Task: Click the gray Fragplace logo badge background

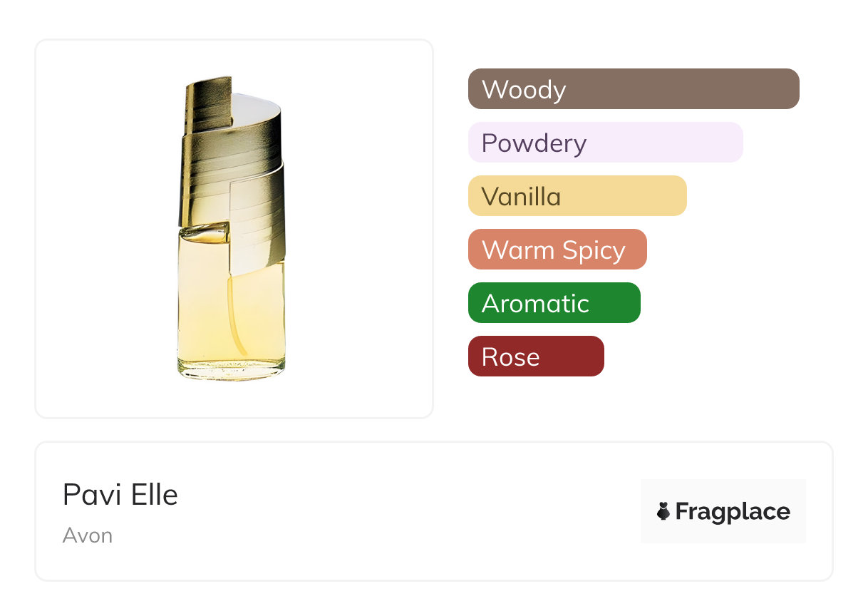Action: pos(723,491)
